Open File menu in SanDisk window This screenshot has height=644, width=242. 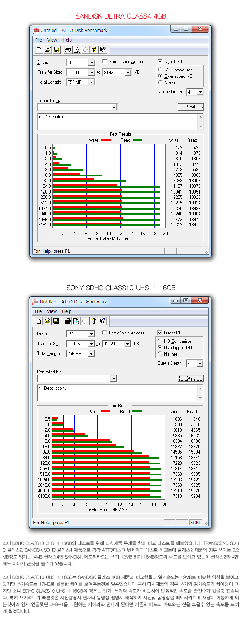(x=39, y=40)
